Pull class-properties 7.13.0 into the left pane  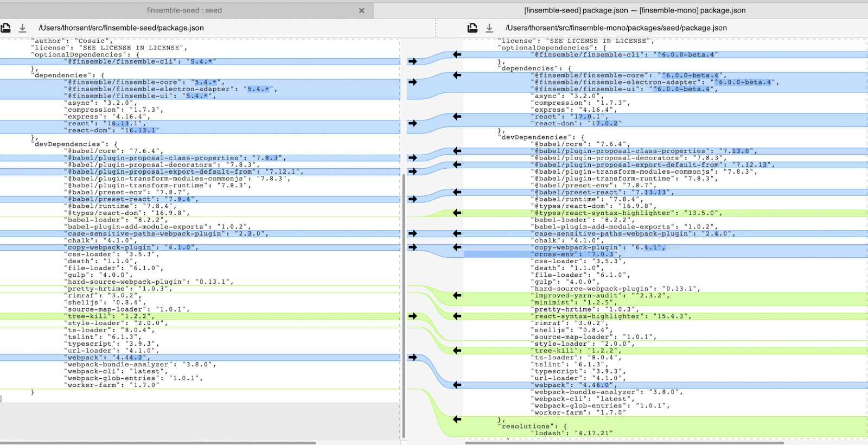(457, 151)
